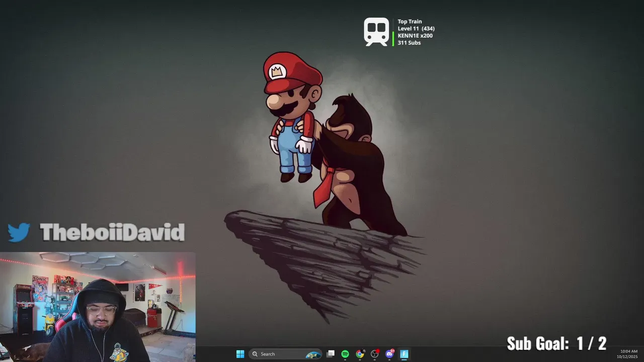Viewport: 644px width, 362px height.
Task: Click the "311 Subs" text
Action: (x=409, y=43)
